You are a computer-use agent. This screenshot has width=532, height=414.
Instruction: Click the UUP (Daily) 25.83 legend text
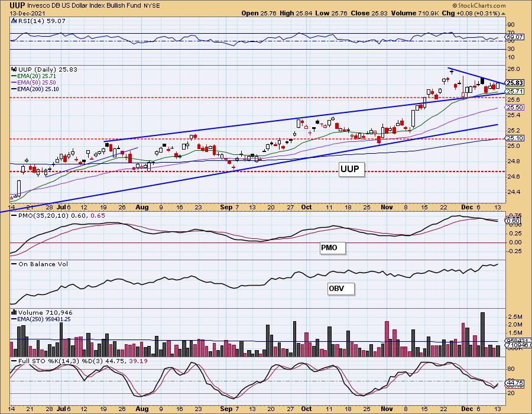(x=48, y=69)
